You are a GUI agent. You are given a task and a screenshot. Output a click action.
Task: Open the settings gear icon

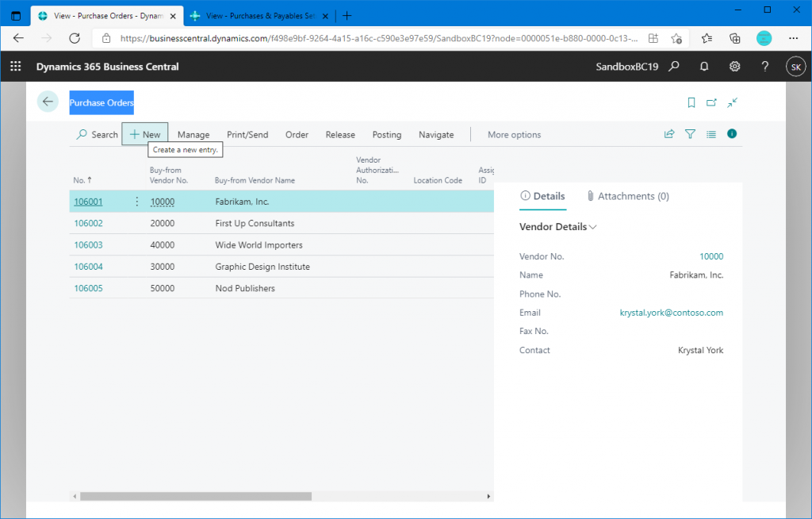tap(734, 67)
